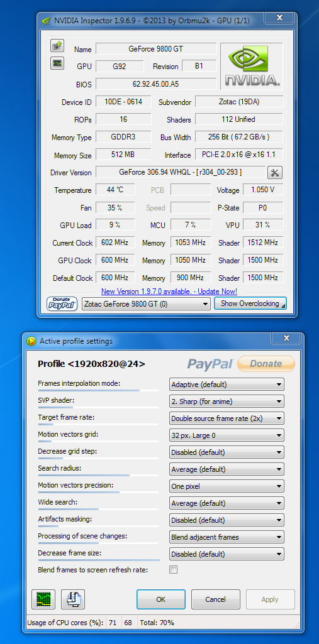Click the Fan value 35 %

pos(115,207)
